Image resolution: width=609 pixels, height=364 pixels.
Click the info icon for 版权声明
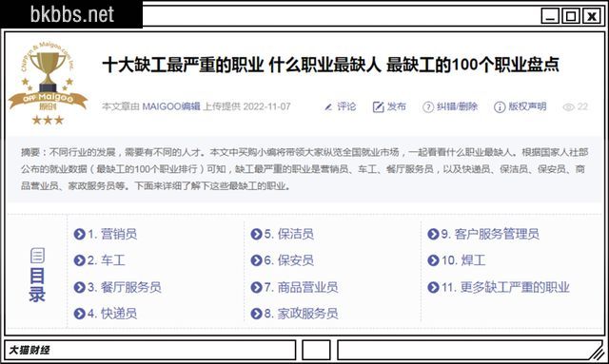click(499, 106)
